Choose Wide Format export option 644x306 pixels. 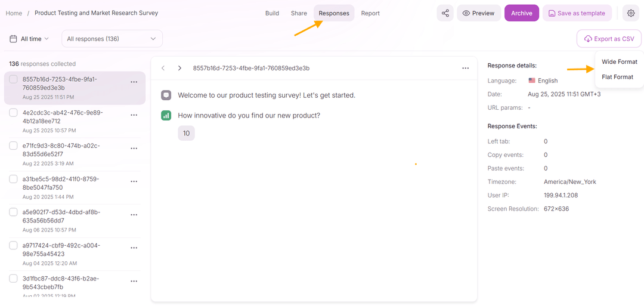click(x=619, y=61)
